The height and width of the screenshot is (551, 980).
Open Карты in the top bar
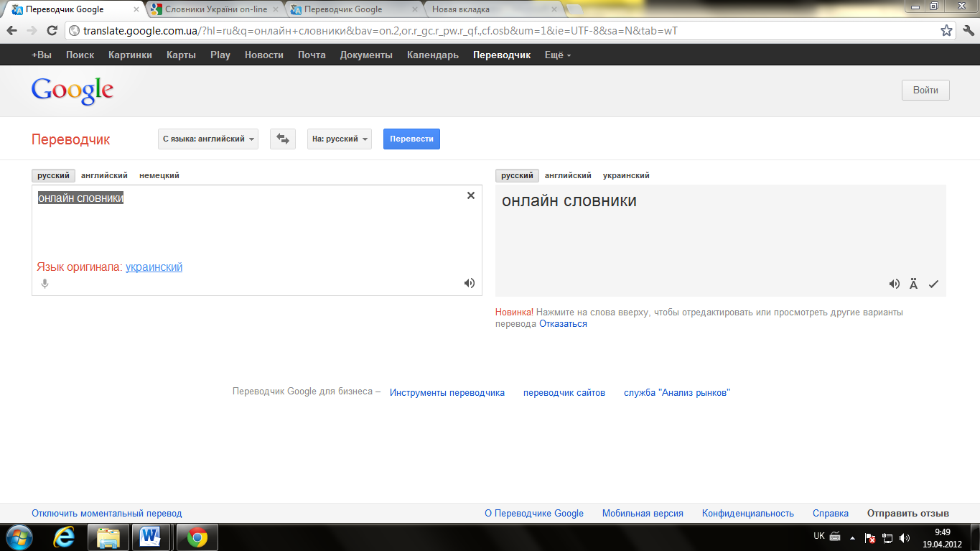[181, 55]
